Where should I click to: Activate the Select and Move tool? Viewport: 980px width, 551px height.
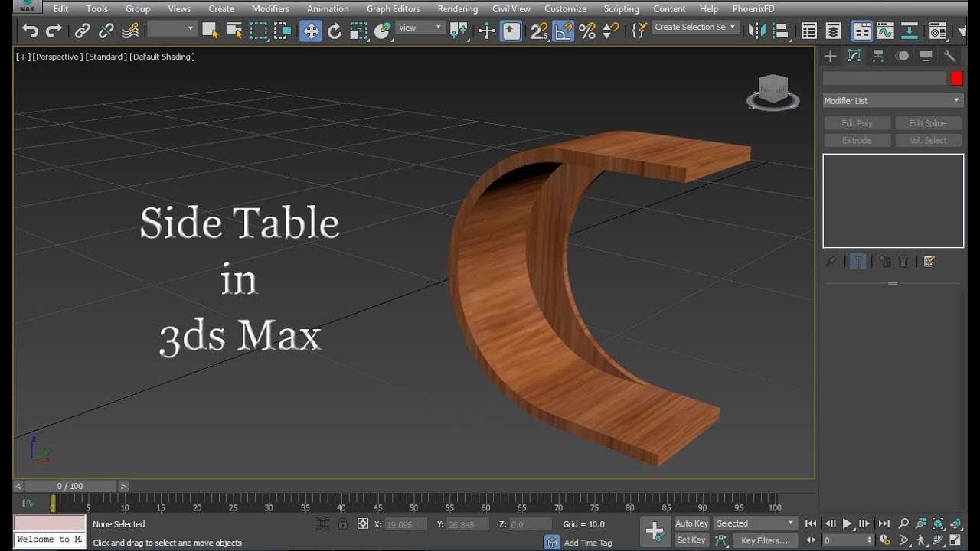point(310,31)
